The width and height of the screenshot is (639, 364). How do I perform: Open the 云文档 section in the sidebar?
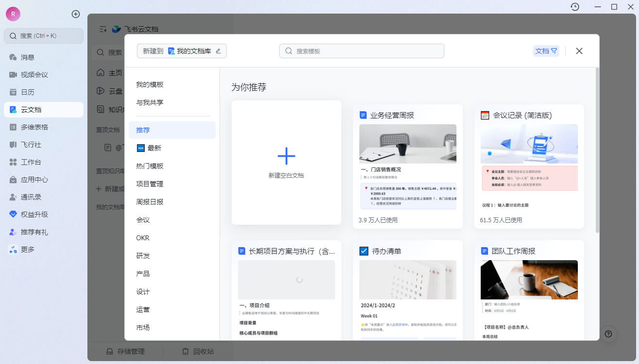click(43, 109)
